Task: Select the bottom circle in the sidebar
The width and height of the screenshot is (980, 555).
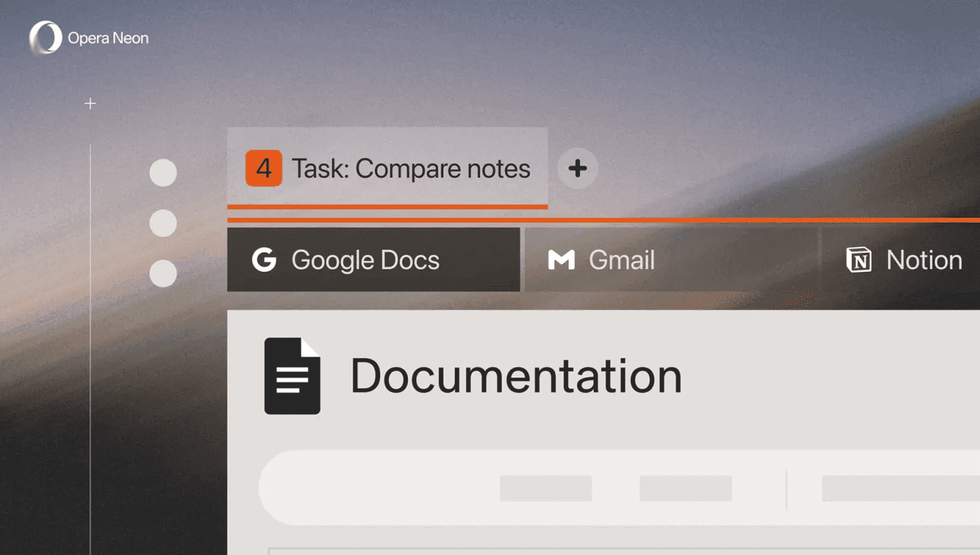Action: [163, 273]
